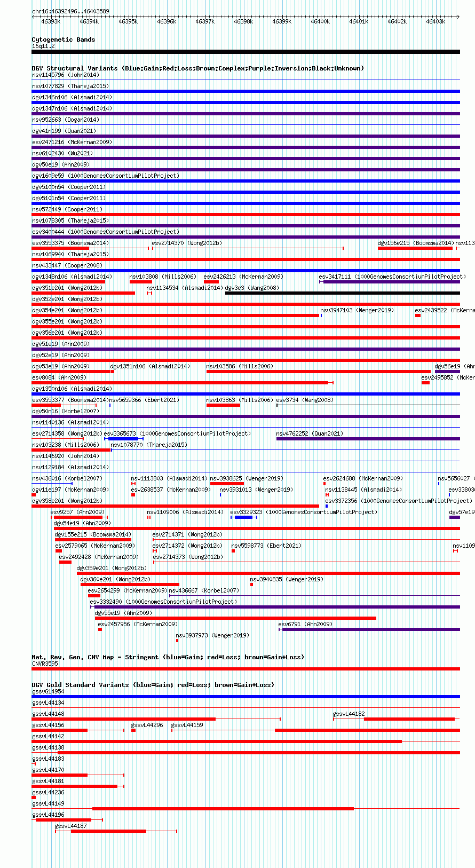Select dgv5100n54 (Cooper2011) variant
Viewport: 475px width, 868px height.
pyautogui.click(x=68, y=187)
